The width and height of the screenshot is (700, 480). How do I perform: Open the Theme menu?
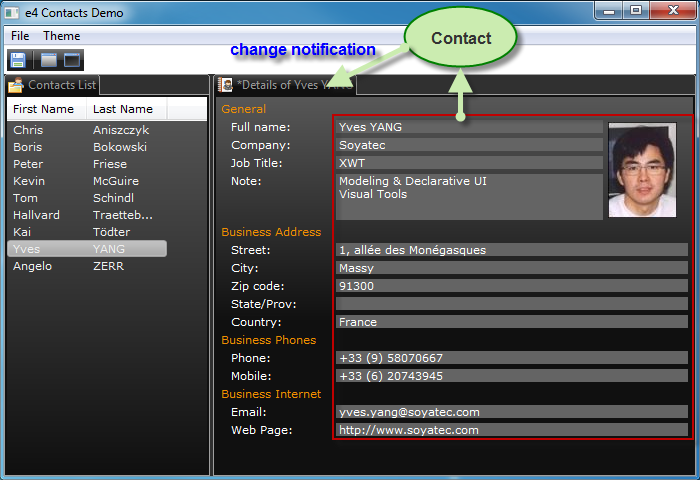click(x=61, y=36)
